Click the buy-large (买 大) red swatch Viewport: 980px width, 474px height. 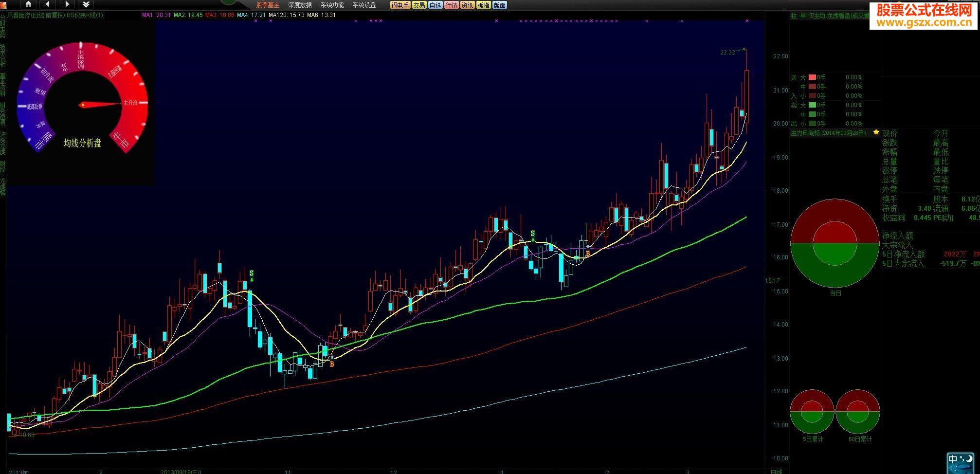pyautogui.click(x=812, y=77)
